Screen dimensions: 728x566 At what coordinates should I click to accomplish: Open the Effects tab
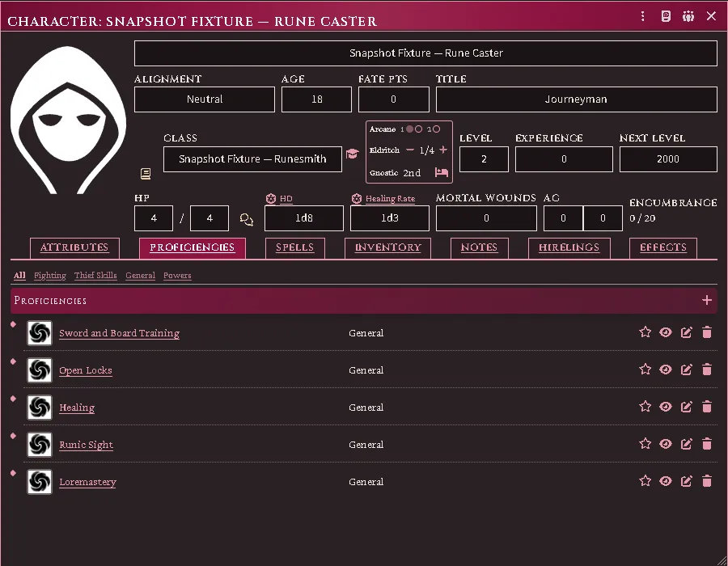tap(663, 247)
